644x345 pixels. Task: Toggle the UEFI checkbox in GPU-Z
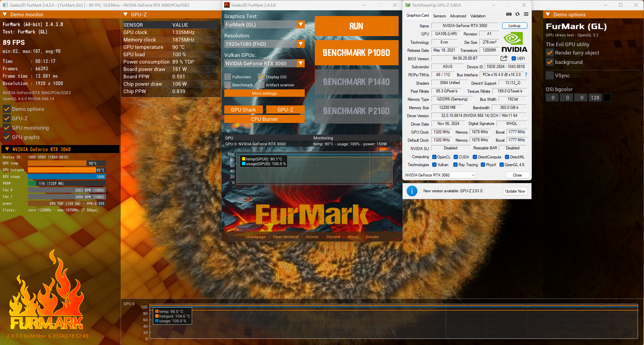click(513, 58)
